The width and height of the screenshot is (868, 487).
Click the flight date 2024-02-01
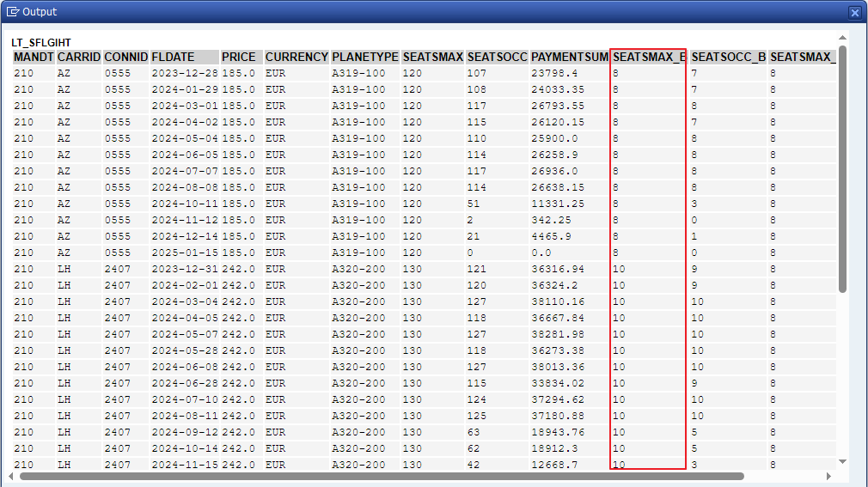click(185, 285)
